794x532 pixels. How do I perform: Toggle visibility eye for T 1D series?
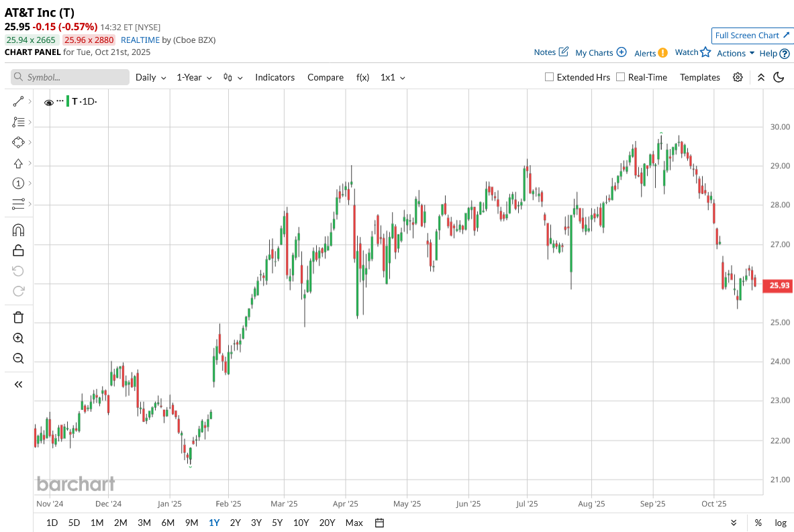48,103
